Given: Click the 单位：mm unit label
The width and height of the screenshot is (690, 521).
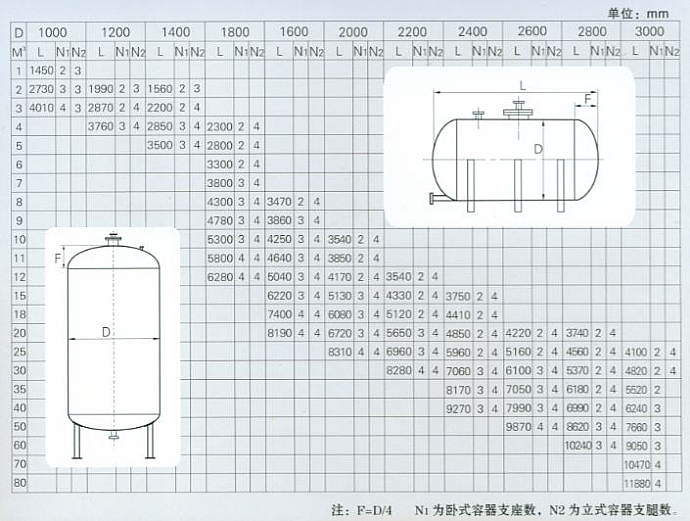Looking at the screenshot, I should pos(638,14).
